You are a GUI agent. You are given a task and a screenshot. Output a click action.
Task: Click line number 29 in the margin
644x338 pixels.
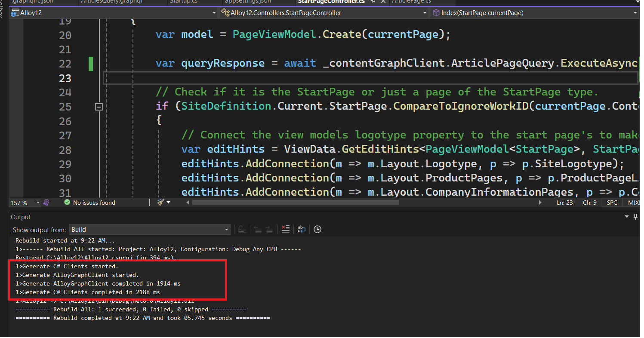pos(65,164)
